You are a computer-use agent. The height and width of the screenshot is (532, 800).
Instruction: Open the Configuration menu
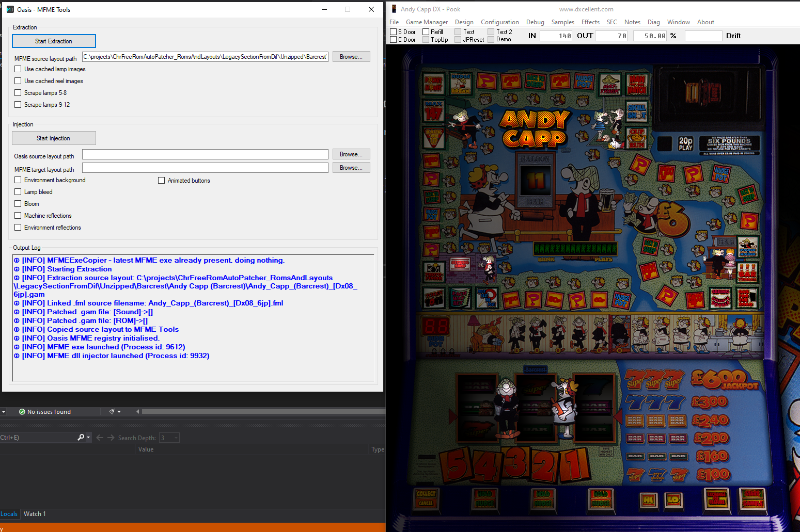499,22
